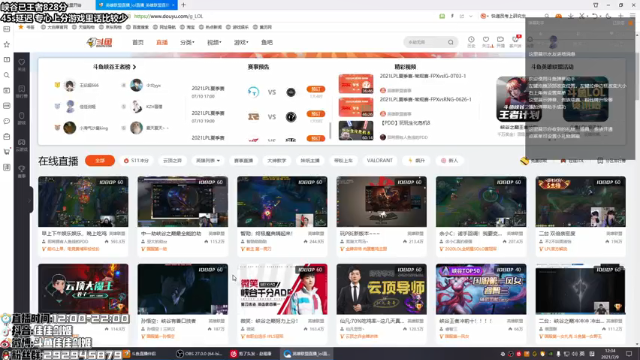This screenshot has width=640, height=360.
Task: Click the browser sidebar search icon
Action: point(7,75)
